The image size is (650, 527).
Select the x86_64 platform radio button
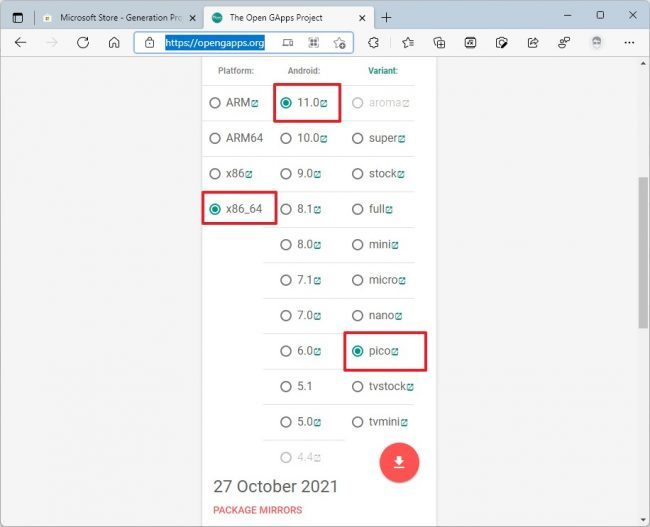(215, 209)
